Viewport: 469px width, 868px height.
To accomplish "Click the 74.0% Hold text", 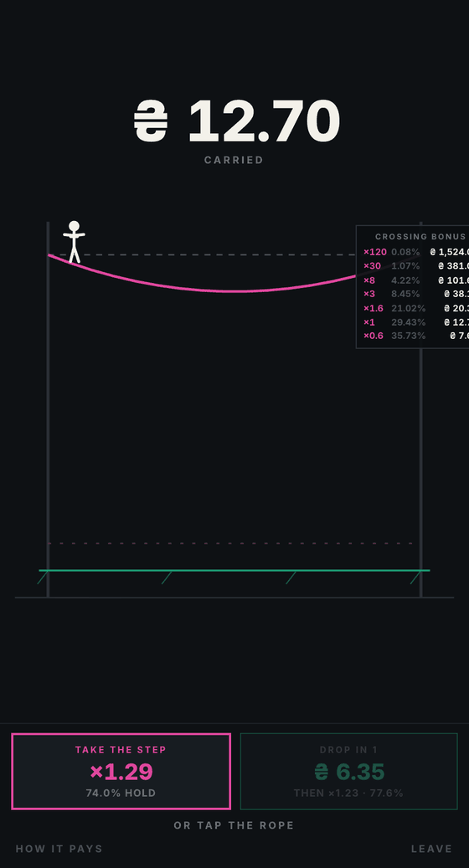I will [121, 794].
